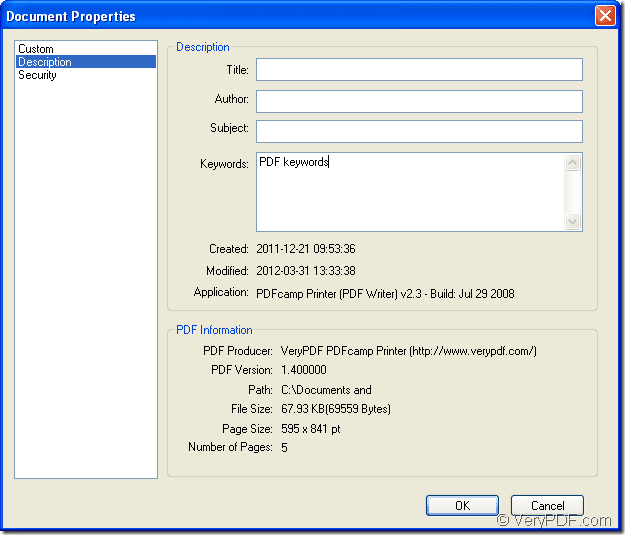Close the Document Properties dialog
This screenshot has width=625, height=535.
(605, 16)
